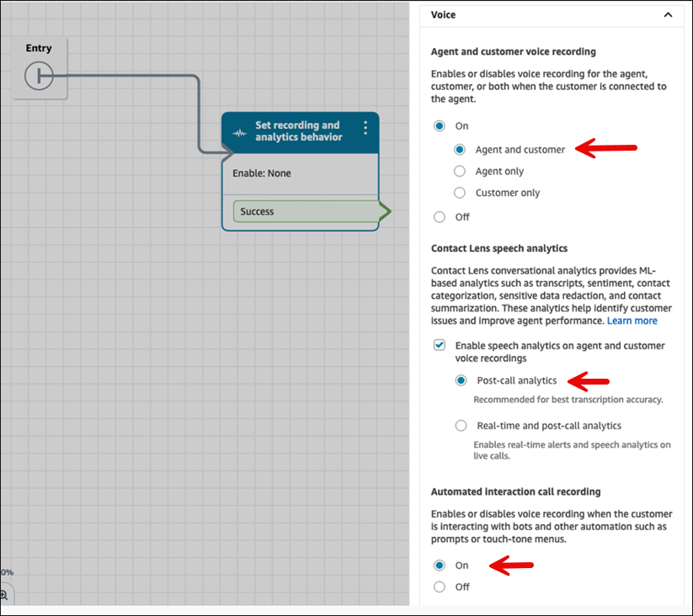Toggle Enable speech analytics checkbox
Image resolution: width=693 pixels, height=616 pixels.
pyautogui.click(x=440, y=345)
